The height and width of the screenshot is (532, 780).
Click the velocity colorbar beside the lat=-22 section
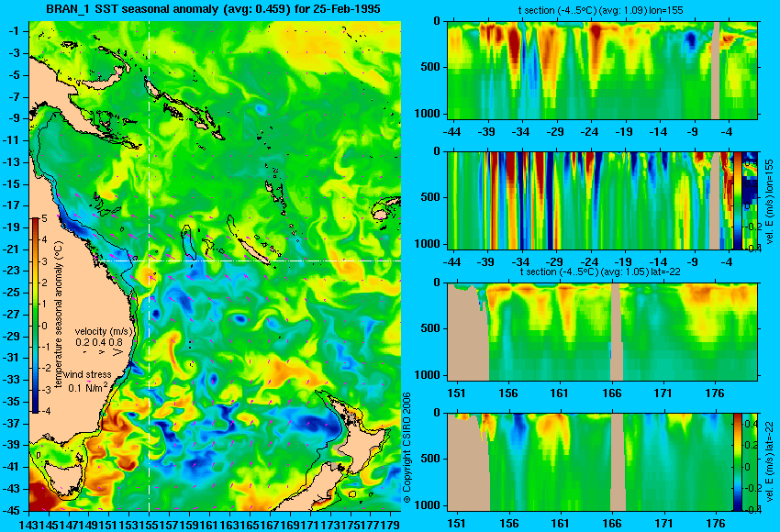point(738,462)
